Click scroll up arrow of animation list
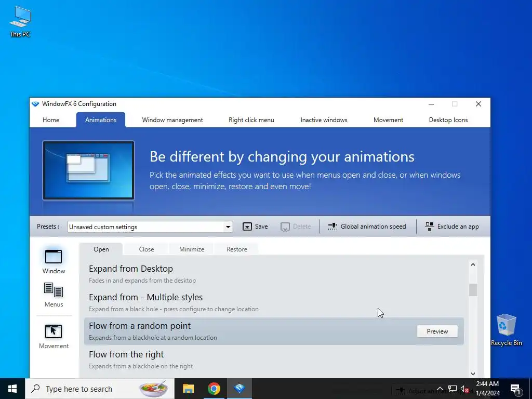The width and height of the screenshot is (532, 399). point(473,264)
